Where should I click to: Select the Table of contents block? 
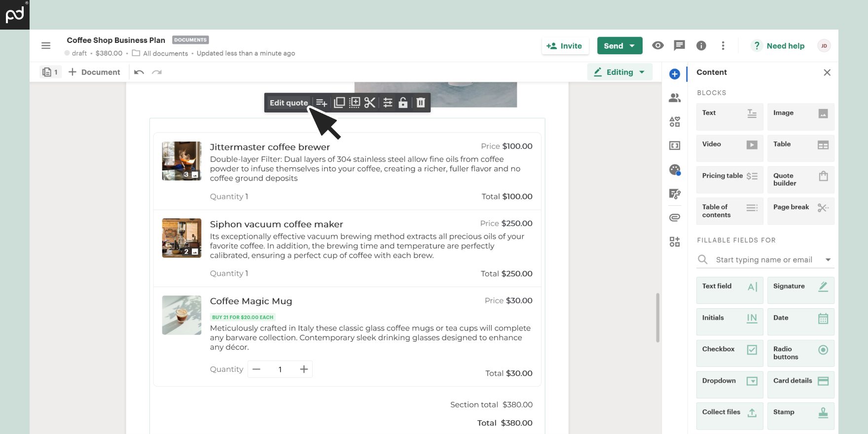pos(729,211)
